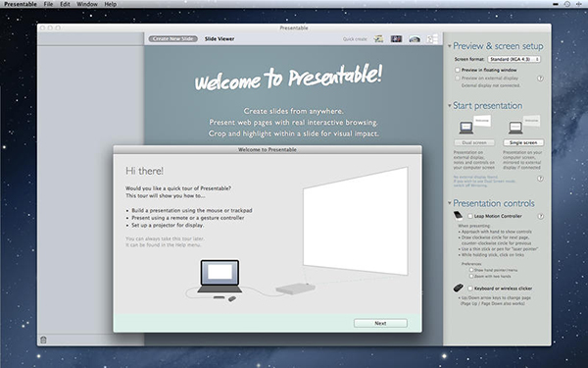588x368 pixels.
Task: Click the slide list layout icon in toolbar
Action: (433, 38)
